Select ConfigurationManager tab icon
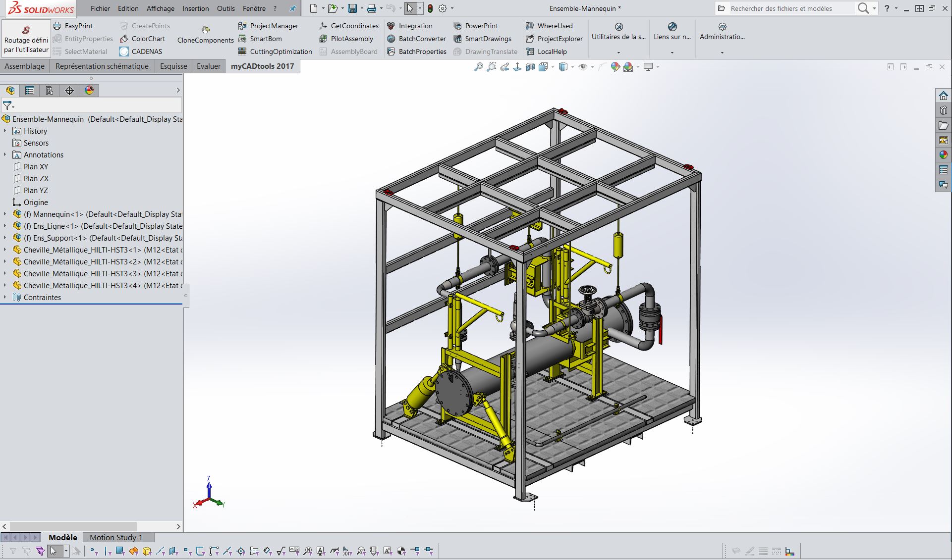952x560 pixels. [50, 91]
